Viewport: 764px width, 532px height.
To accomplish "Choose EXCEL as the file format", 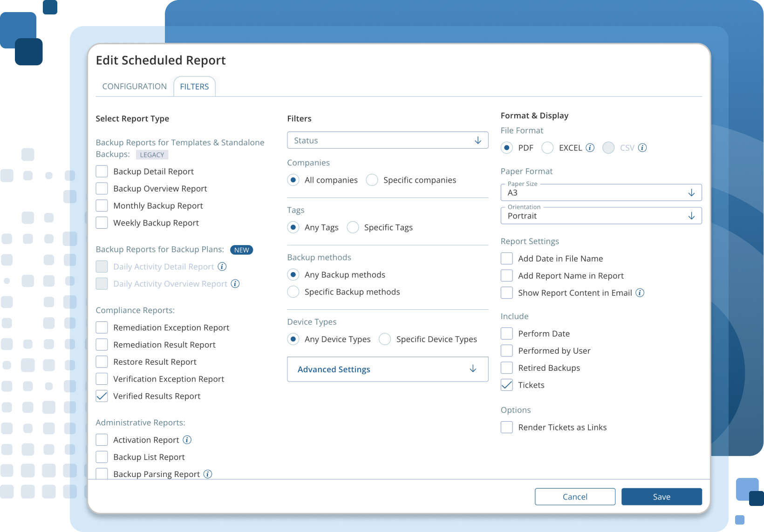I will click(548, 148).
